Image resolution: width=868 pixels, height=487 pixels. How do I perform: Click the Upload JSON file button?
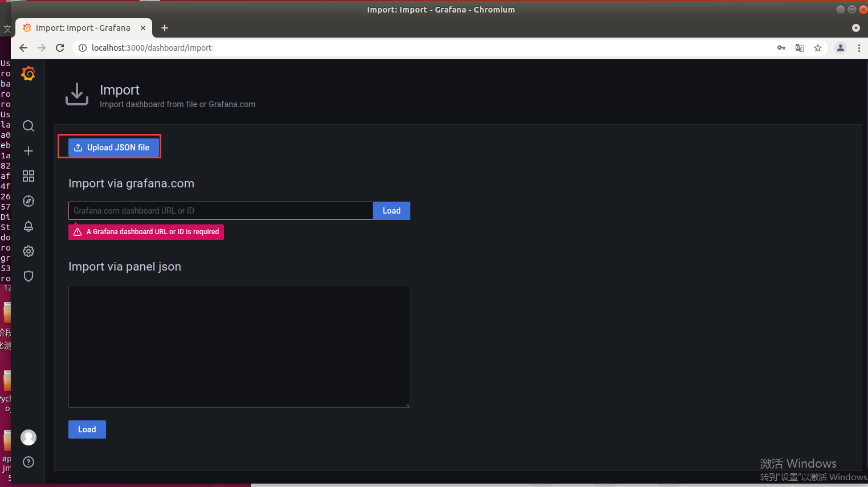[113, 148]
